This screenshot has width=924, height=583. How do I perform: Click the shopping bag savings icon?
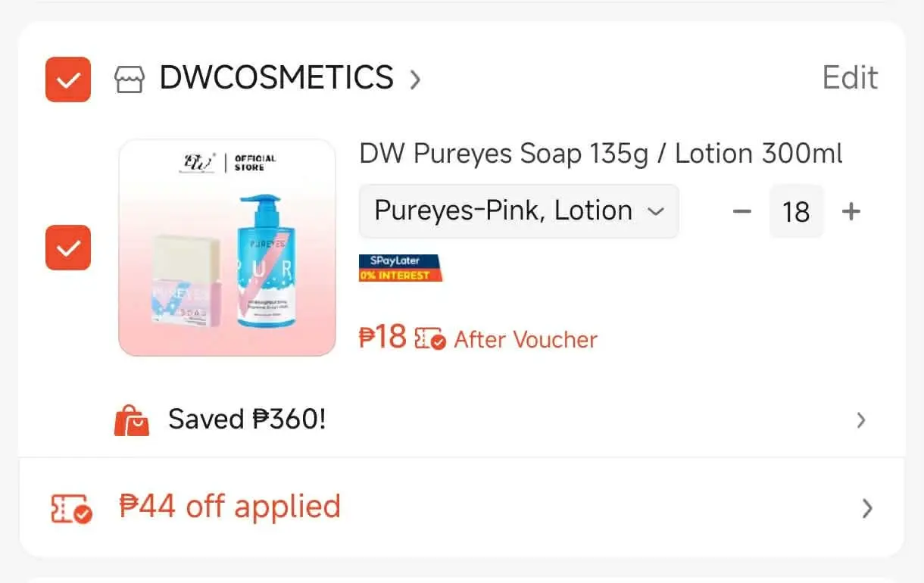coord(132,420)
